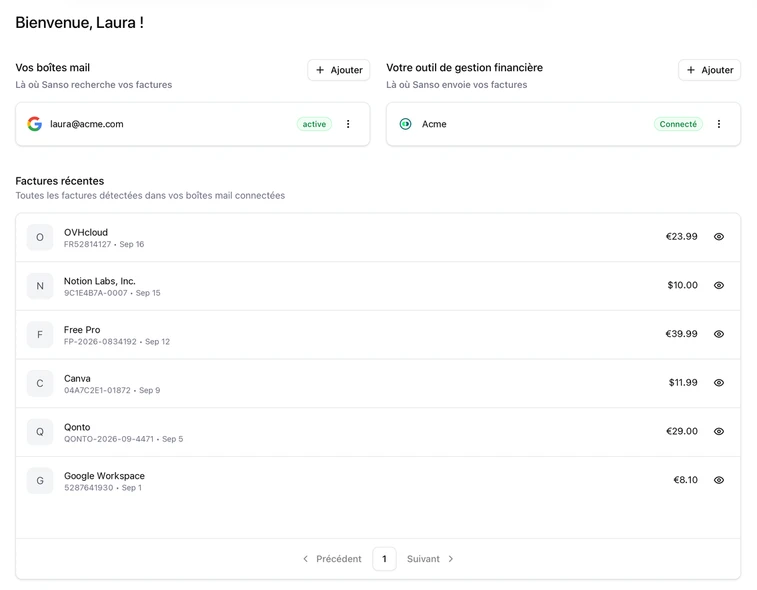Open the Google Workspace invoice name
This screenshot has height=590, width=757.
click(x=104, y=476)
